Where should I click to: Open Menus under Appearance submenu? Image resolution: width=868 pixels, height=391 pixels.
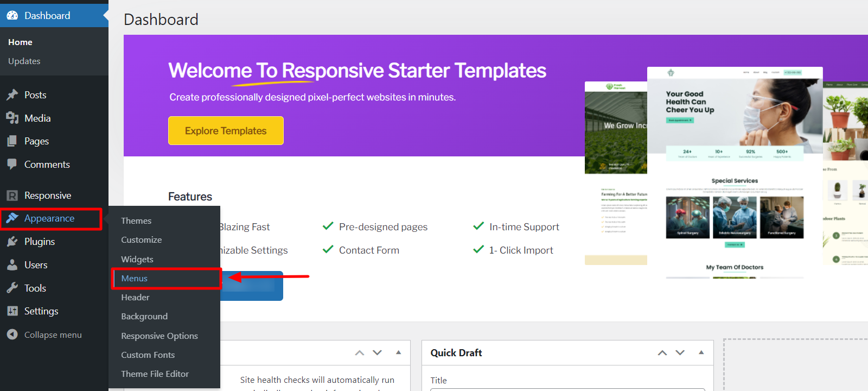pyautogui.click(x=135, y=278)
